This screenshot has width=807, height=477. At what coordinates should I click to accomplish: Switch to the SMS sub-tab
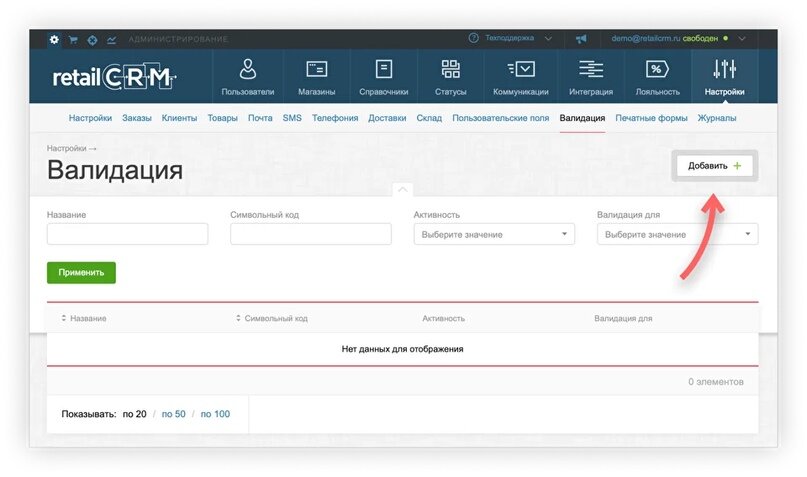pos(292,118)
